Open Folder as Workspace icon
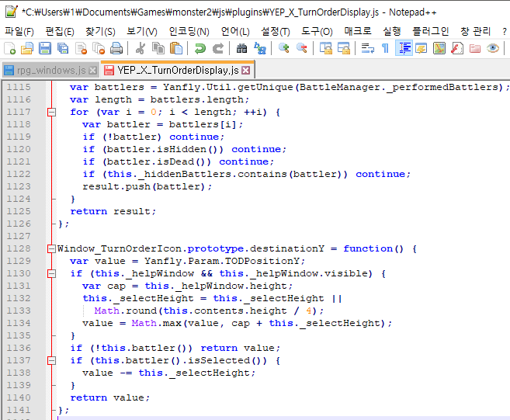 [x=475, y=48]
